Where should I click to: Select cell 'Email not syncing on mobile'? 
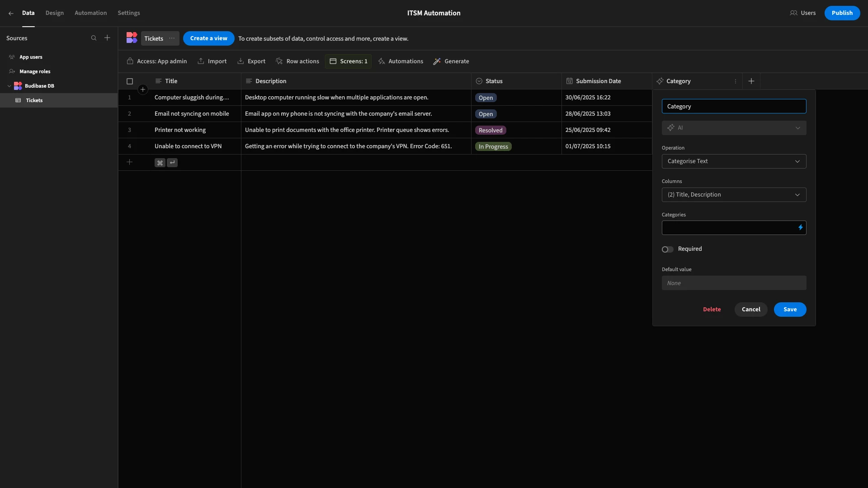[x=196, y=114]
